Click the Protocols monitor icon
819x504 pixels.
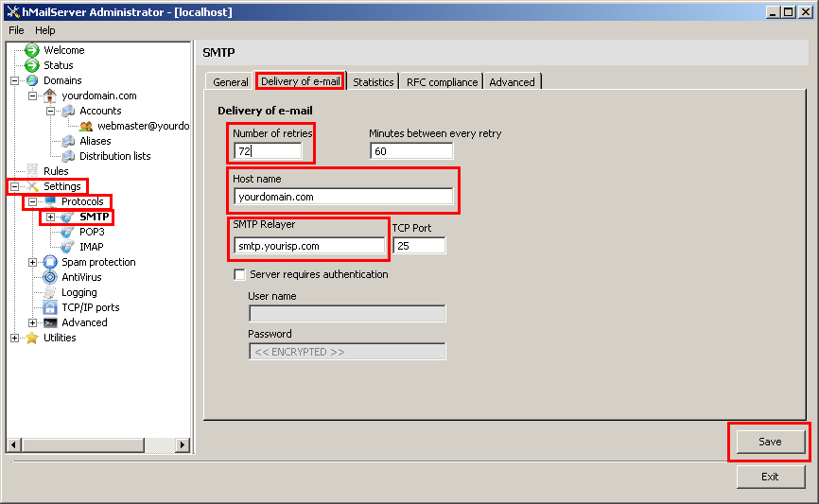[50, 201]
